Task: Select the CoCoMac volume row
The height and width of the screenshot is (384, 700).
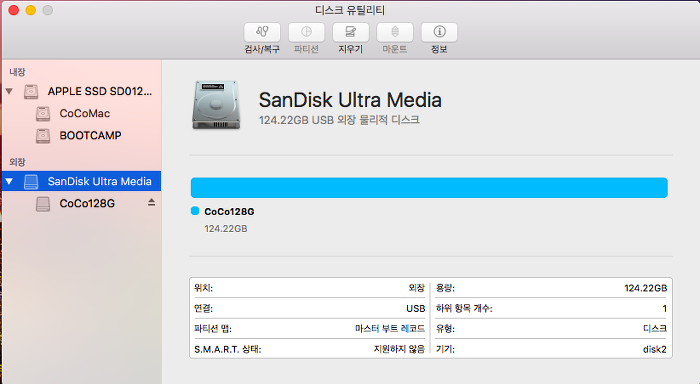Action: (x=81, y=113)
